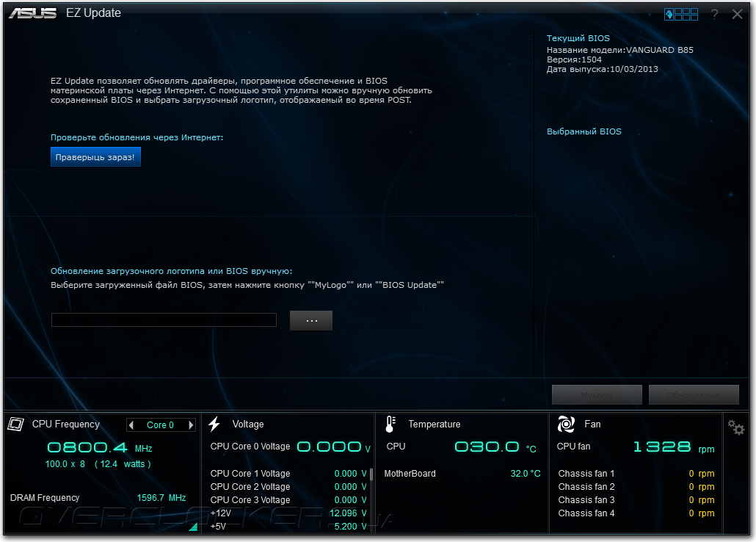Click the ASUS logo

click(33, 13)
